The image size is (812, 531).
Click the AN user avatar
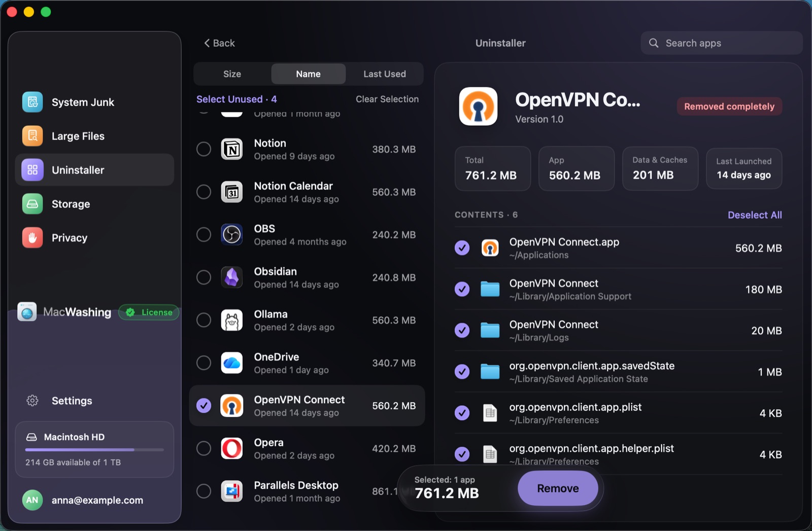pyautogui.click(x=32, y=500)
